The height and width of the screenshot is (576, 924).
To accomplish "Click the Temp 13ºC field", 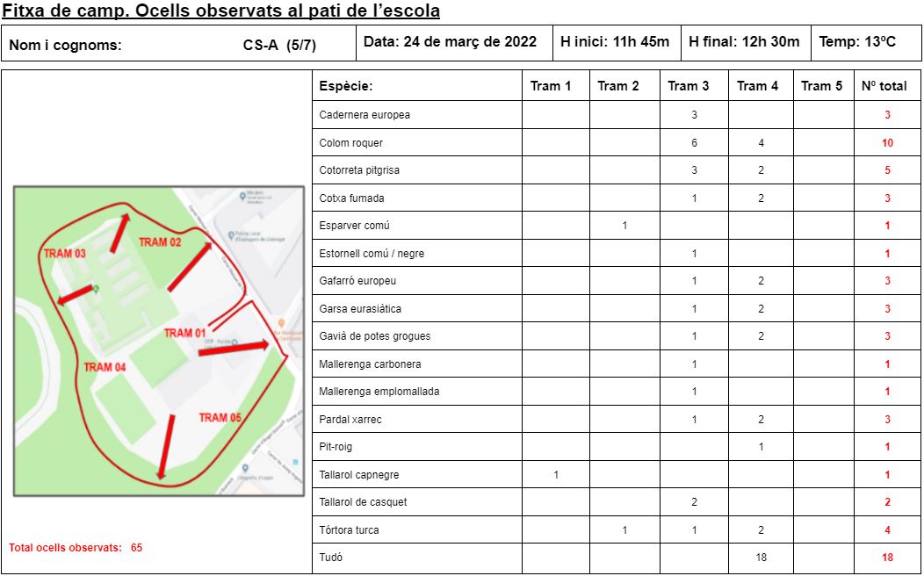I will pos(857,42).
